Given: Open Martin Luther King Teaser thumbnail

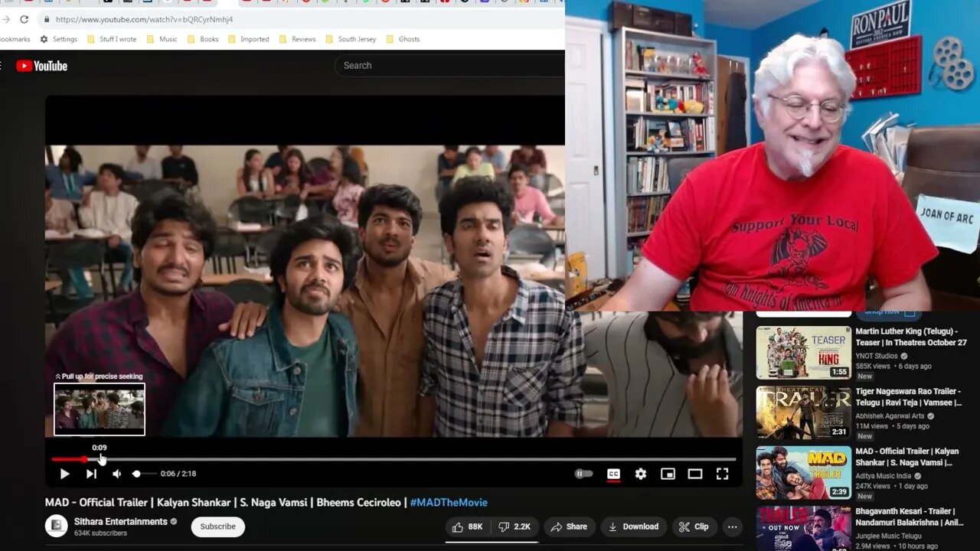Looking at the screenshot, I should tap(804, 353).
